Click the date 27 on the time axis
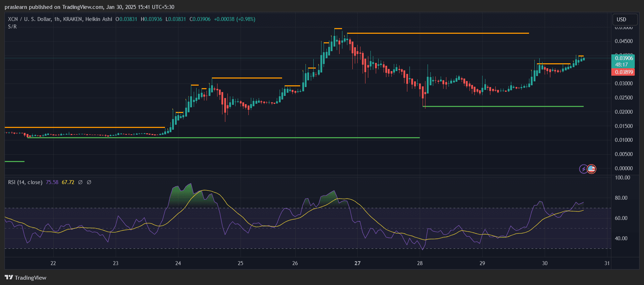The height and width of the screenshot is (285, 644). 357,263
